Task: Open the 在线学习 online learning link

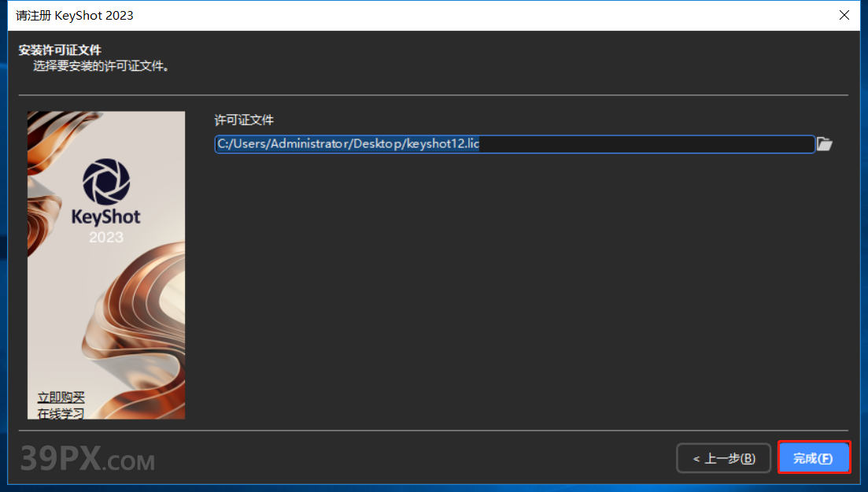Action: pyautogui.click(x=61, y=412)
